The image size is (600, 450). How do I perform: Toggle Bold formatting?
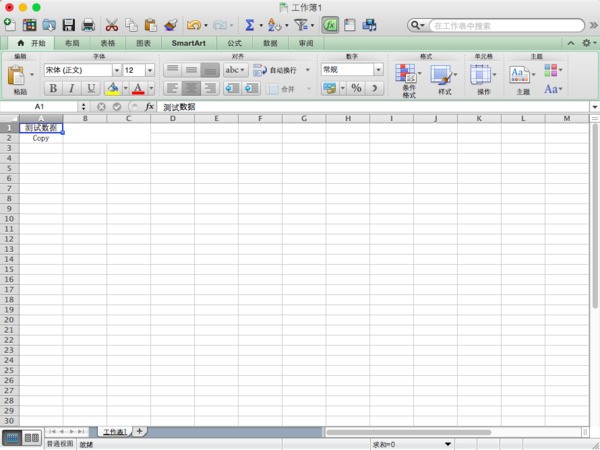coord(54,88)
